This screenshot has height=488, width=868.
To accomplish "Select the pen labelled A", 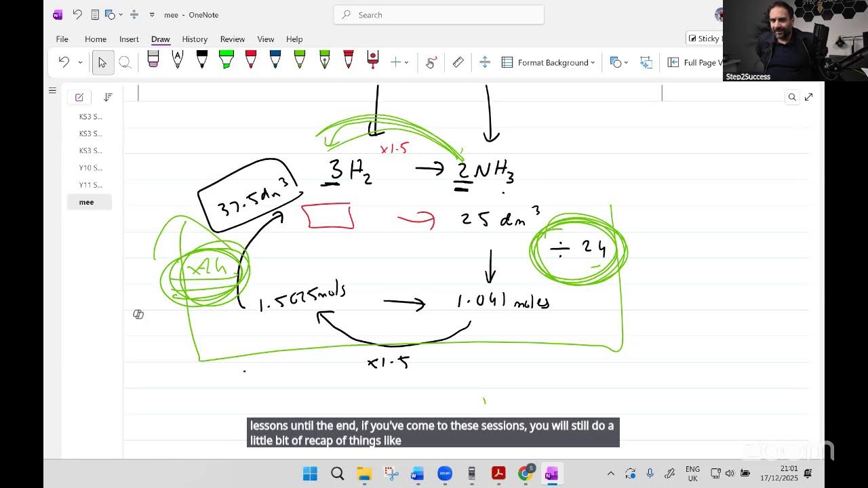I will pos(178,60).
